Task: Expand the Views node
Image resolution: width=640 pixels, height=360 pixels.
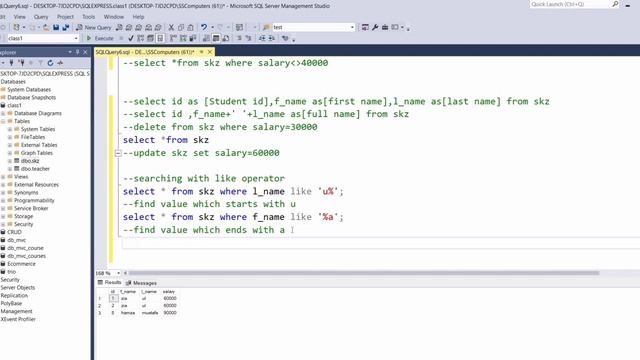Action: click(3, 177)
